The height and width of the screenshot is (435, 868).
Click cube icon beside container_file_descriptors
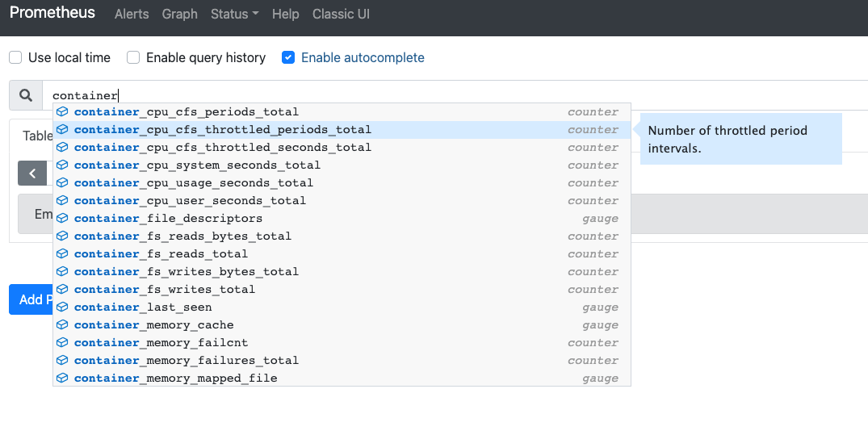(62, 218)
